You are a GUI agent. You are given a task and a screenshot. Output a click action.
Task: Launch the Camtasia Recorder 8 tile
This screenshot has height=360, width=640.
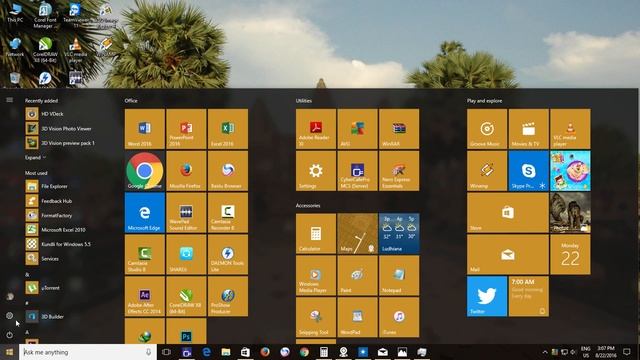(x=228, y=213)
